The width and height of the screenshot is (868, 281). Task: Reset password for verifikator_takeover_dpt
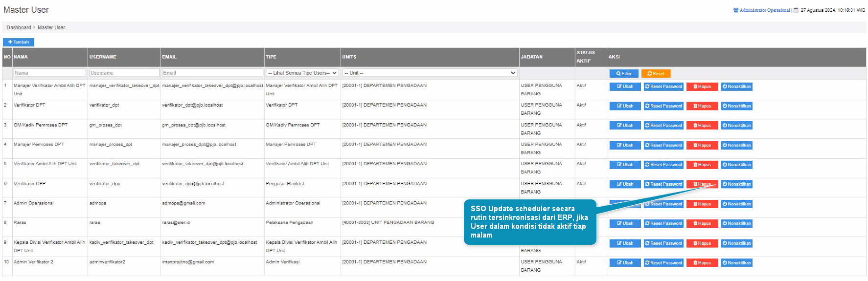(663, 165)
